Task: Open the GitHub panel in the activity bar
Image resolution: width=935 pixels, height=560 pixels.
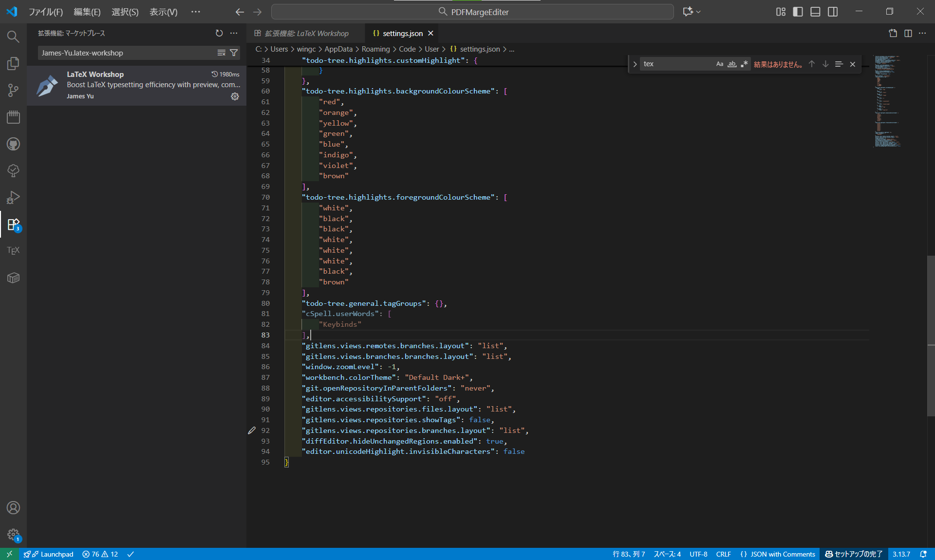Action: [x=13, y=144]
